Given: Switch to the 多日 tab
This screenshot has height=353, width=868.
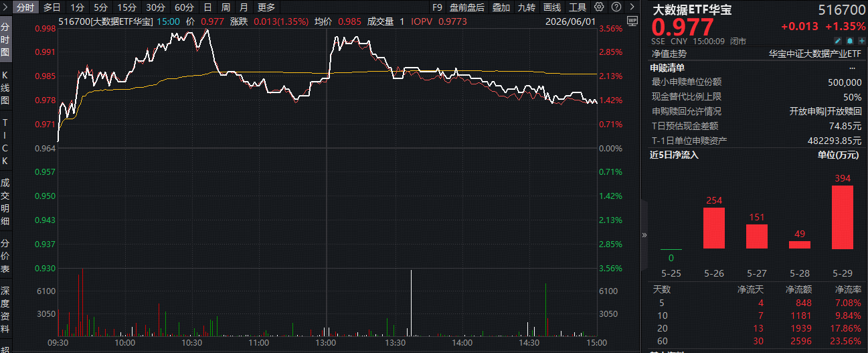Looking at the screenshot, I should (x=52, y=7).
